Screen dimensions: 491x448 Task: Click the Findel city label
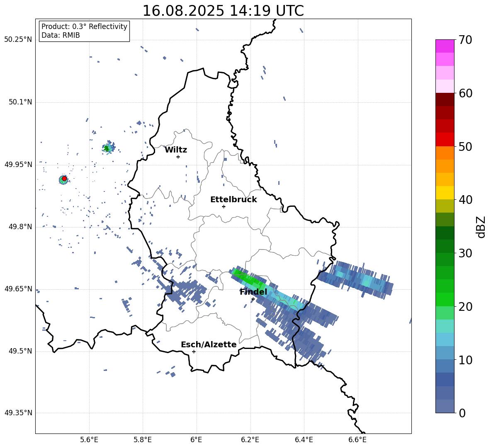pos(253,292)
